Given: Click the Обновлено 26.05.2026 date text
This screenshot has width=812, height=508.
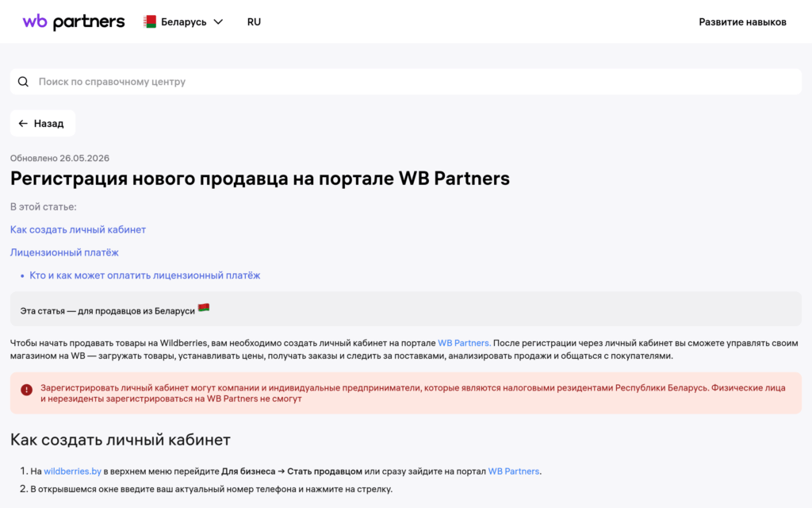Looking at the screenshot, I should [x=59, y=158].
